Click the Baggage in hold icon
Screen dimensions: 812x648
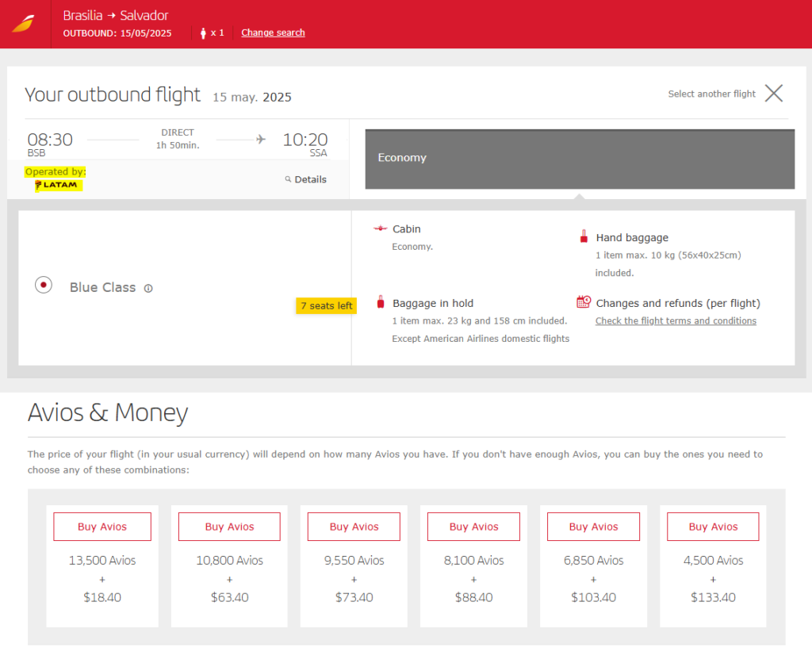381,302
